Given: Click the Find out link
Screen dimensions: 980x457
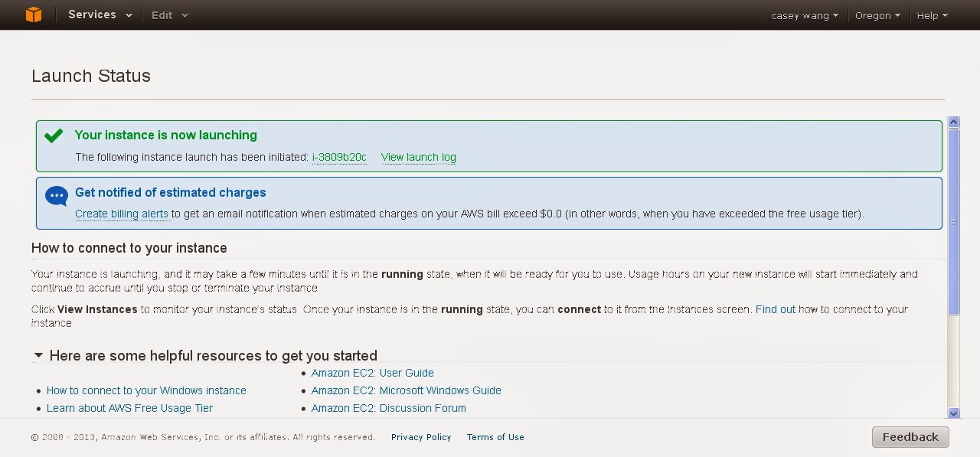Looking at the screenshot, I should point(776,309).
